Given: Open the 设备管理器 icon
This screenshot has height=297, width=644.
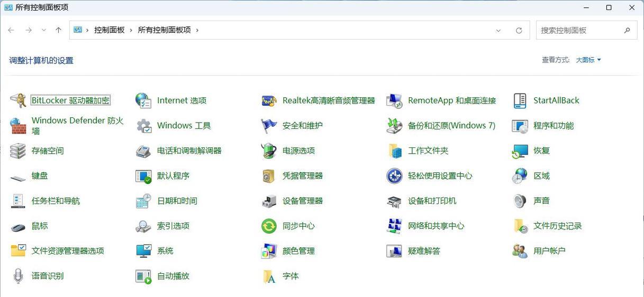Looking at the screenshot, I should coord(269,201).
